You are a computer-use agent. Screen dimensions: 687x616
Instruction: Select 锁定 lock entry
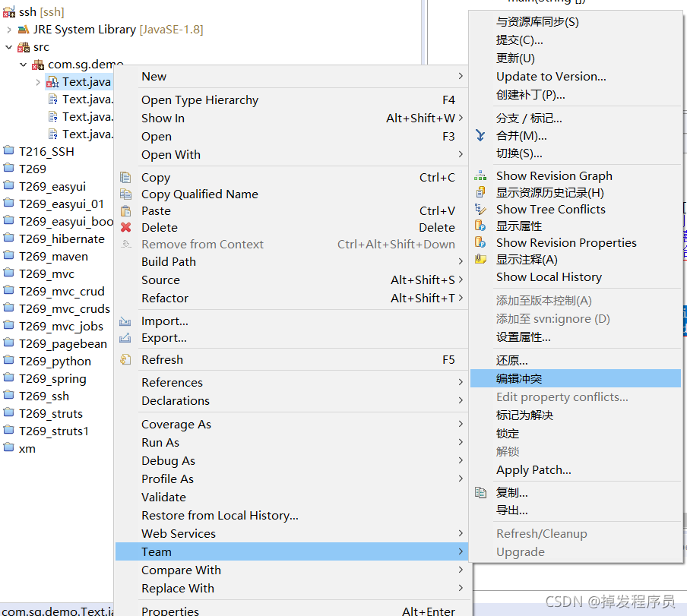coord(575,434)
